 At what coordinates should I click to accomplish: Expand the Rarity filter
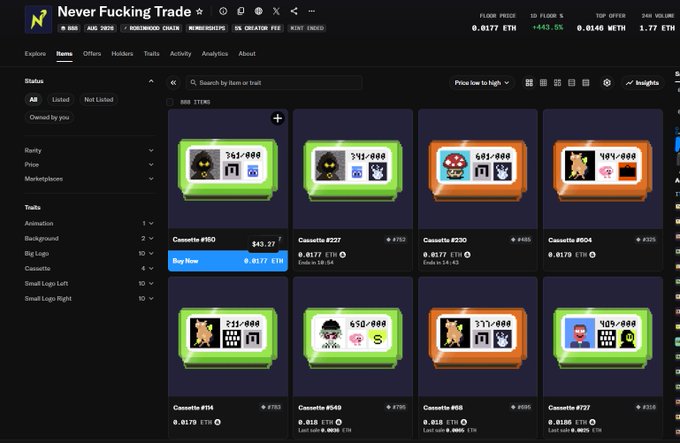89,150
